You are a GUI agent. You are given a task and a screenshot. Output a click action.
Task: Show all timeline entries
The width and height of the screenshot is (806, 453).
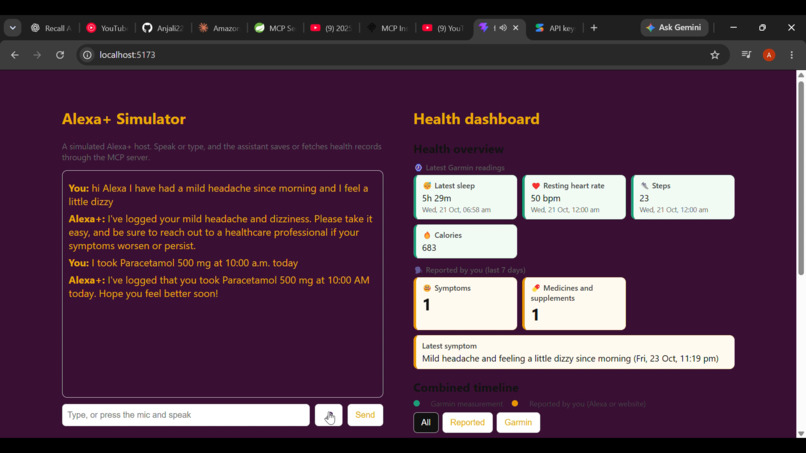pos(426,422)
